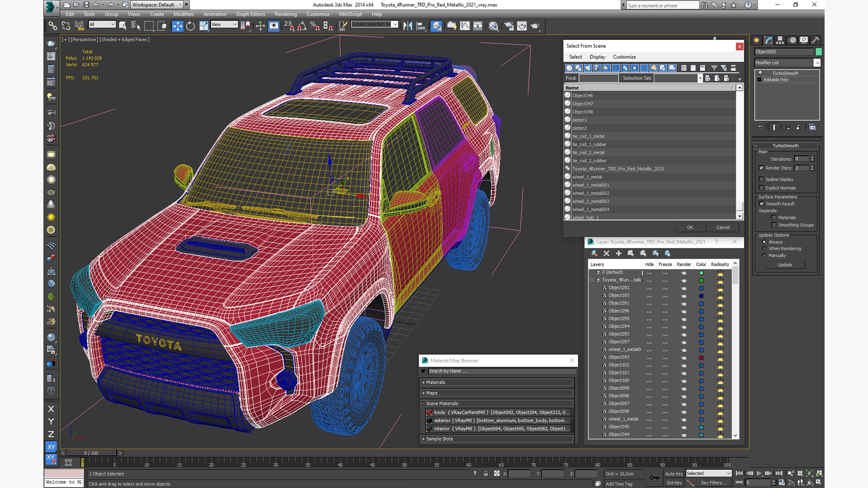The image size is (868, 488).
Task: Click the Mirror tool icon
Action: (x=408, y=26)
